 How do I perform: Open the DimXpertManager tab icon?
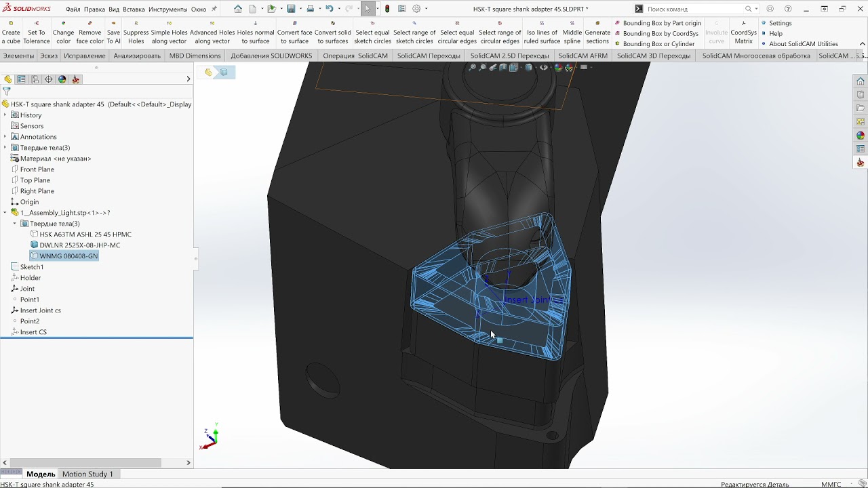[48, 79]
